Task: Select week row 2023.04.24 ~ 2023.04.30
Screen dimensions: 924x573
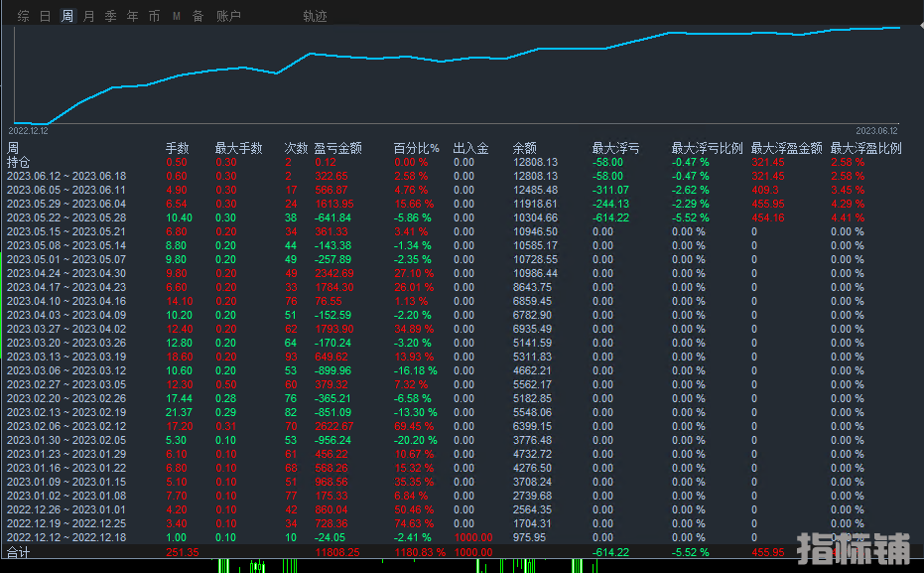Action: tap(66, 273)
